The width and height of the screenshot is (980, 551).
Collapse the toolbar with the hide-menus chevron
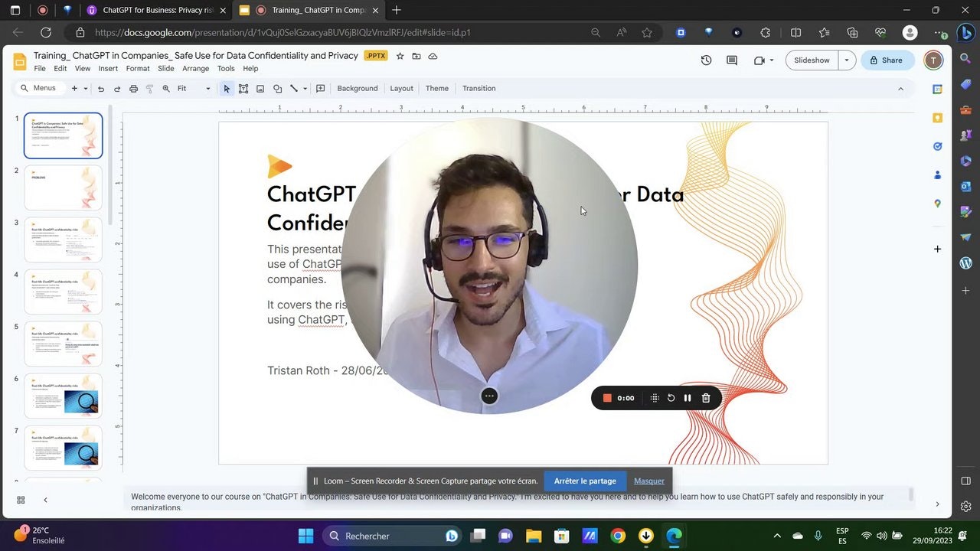[900, 88]
